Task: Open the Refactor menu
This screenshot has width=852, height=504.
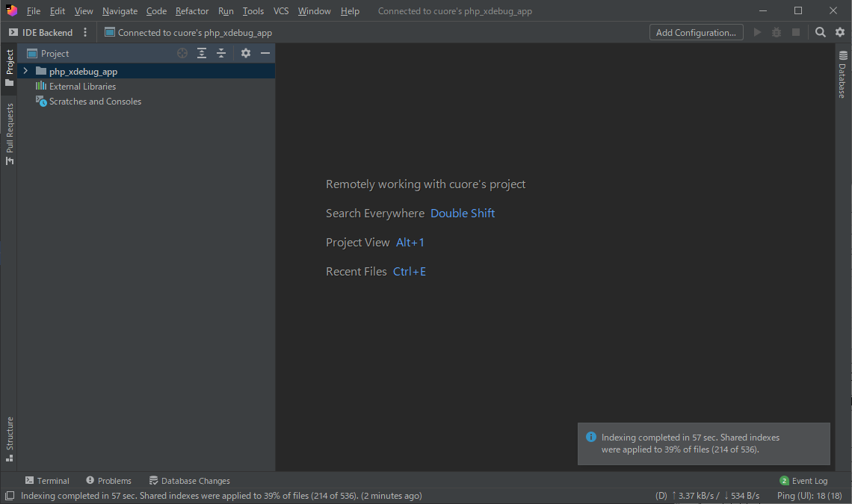Action: 192,11
